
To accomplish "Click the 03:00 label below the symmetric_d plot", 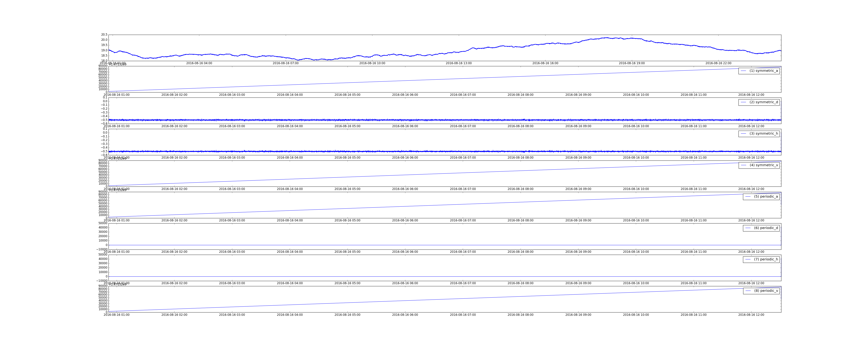I will (x=232, y=126).
